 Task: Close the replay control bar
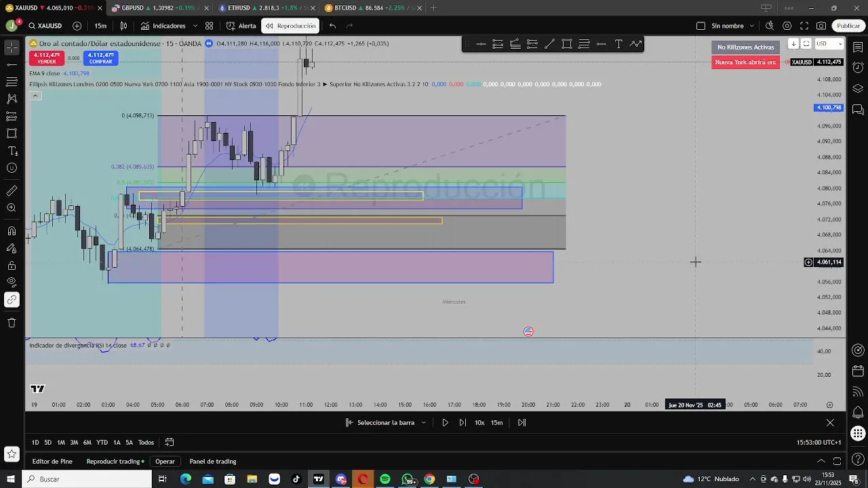[830, 422]
